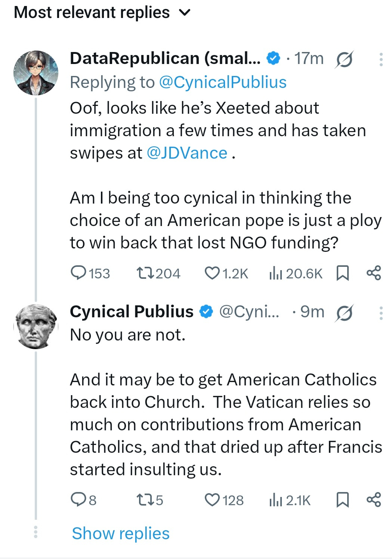
Task: Bookmark DataRepublican's reply
Action: 343,273
